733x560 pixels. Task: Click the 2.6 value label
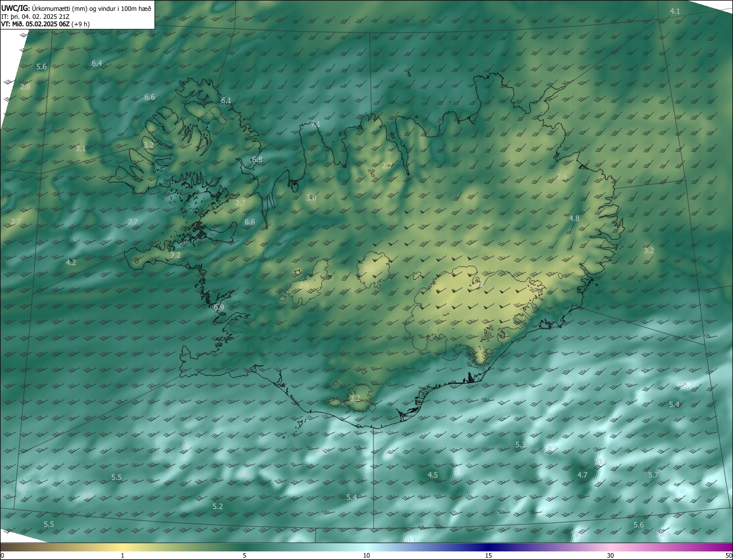pos(562,177)
